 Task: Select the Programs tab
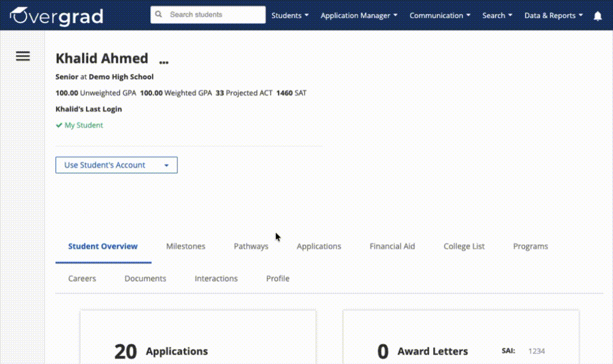point(530,246)
